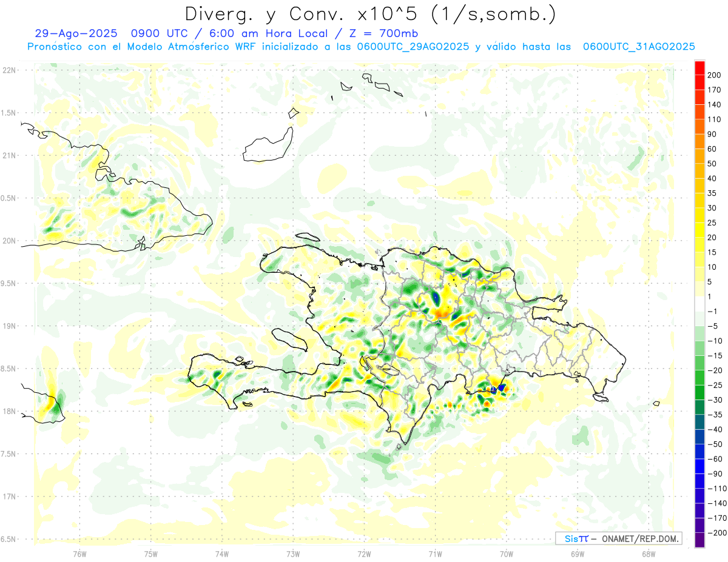Image resolution: width=728 pixels, height=562 pixels.
Task: Click the '-140' value on the color scale
Action: click(718, 504)
